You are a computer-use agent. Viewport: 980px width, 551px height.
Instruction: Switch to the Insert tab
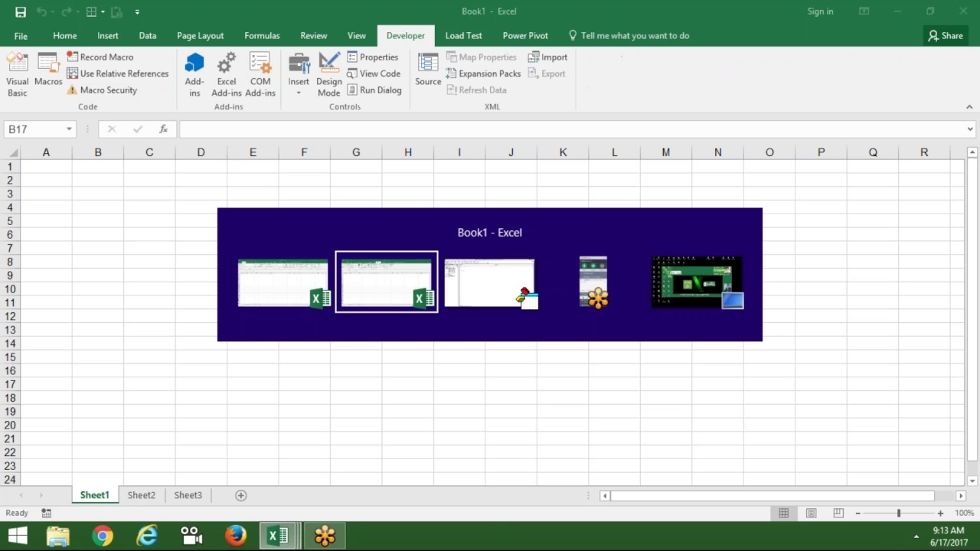pos(108,35)
